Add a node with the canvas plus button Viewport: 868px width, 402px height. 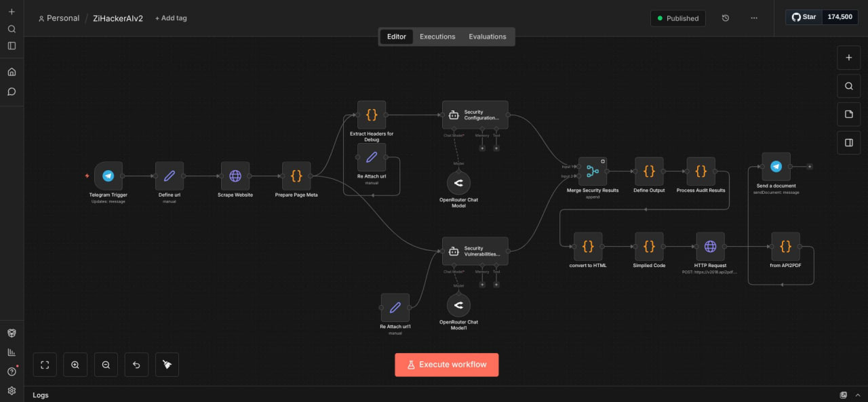click(848, 58)
